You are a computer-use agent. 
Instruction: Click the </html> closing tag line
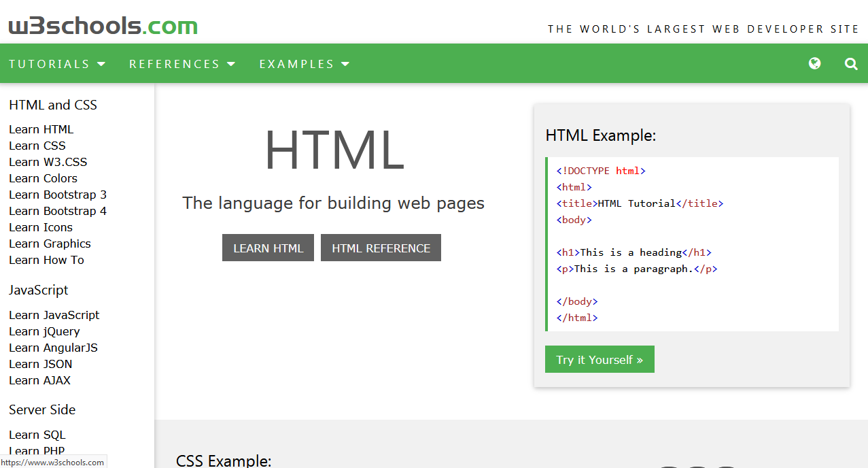click(577, 318)
